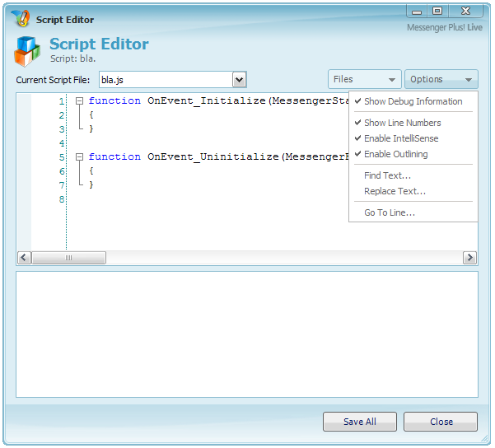Click the window resize grip corner
Image resolution: width=495 pixels, height=448 pixels.
point(484,438)
